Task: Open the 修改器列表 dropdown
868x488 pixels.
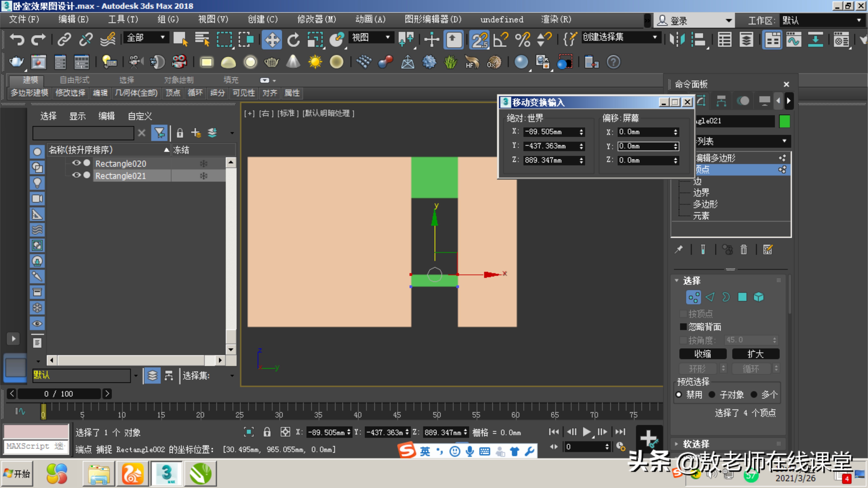Action: click(x=784, y=141)
